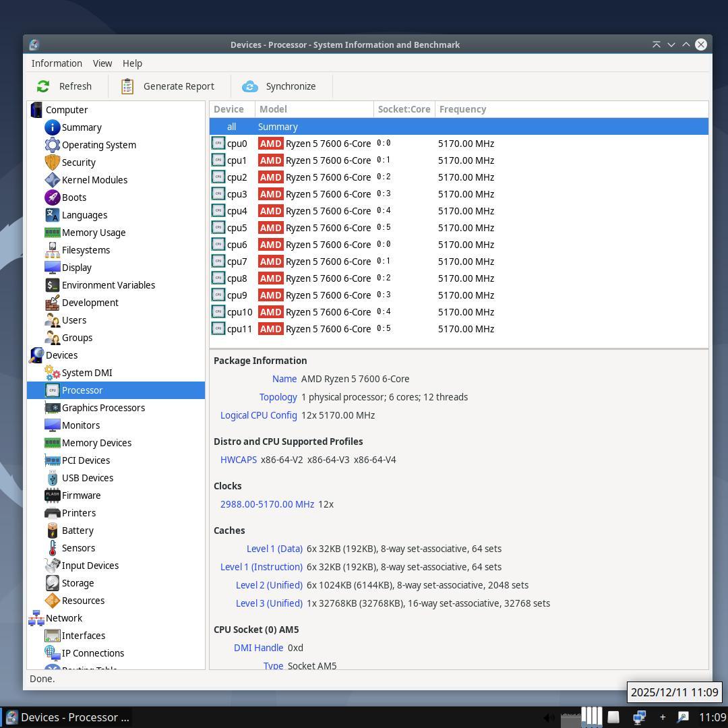
Task: Click the Generate Report button label
Action: pos(179,86)
